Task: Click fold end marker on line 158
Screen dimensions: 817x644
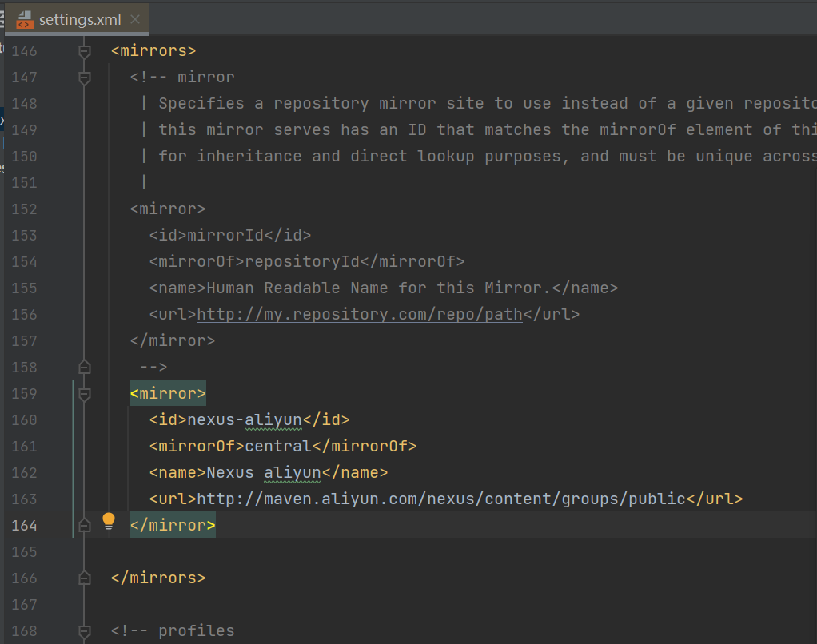Action: tap(84, 367)
